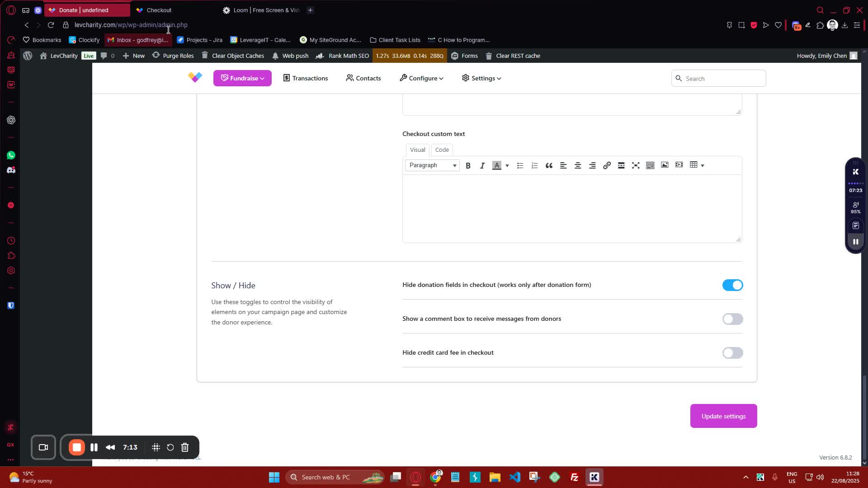
Task: Click the Search input field
Action: point(722,79)
